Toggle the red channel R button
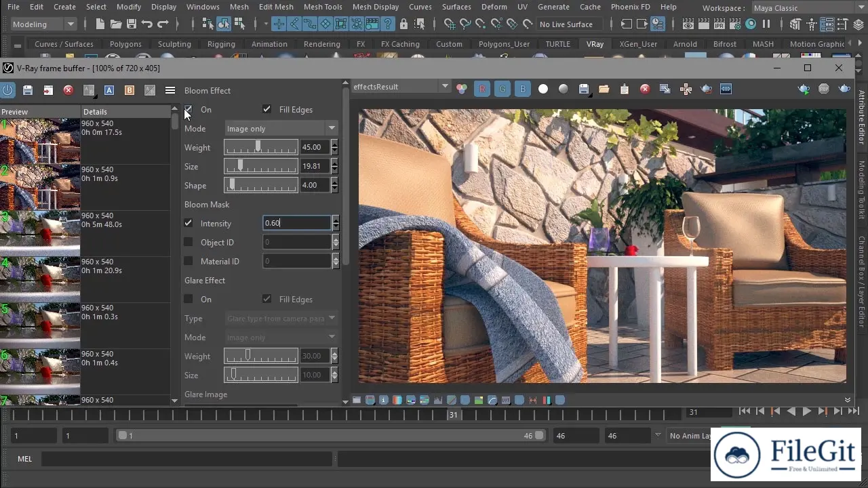This screenshot has height=488, width=868. point(482,89)
